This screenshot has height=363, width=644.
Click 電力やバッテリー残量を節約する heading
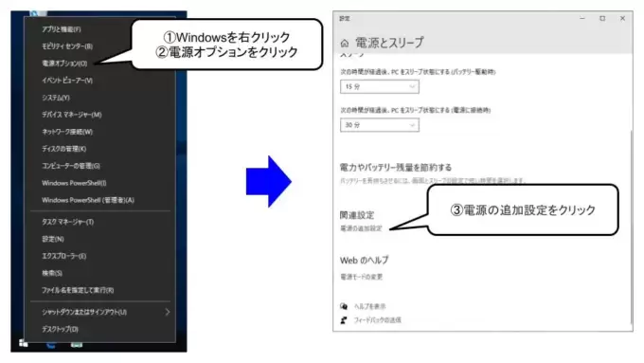click(396, 168)
